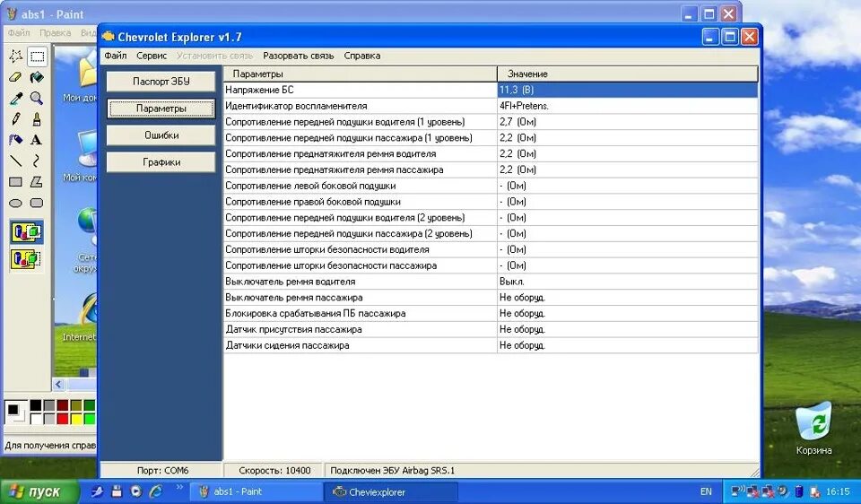Image resolution: width=861 pixels, height=504 pixels.
Task: Select the Rounded Rectangle tool
Action: [37, 203]
